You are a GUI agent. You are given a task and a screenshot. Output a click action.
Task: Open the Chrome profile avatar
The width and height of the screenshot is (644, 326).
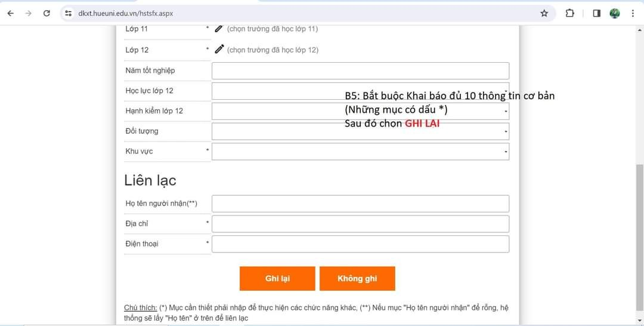click(614, 13)
